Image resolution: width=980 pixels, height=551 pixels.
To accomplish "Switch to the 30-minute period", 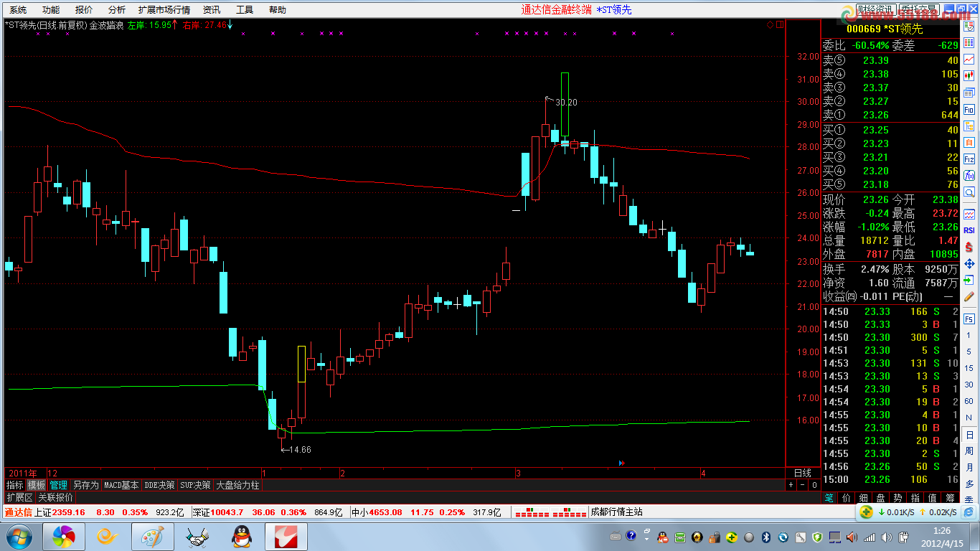I will click(x=969, y=385).
